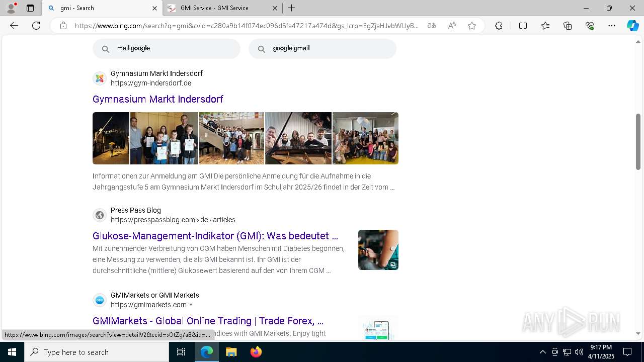This screenshot has width=644, height=362.
Task: Read the Gymnasium Markt Indersdorf result snippet
Action: click(244, 182)
